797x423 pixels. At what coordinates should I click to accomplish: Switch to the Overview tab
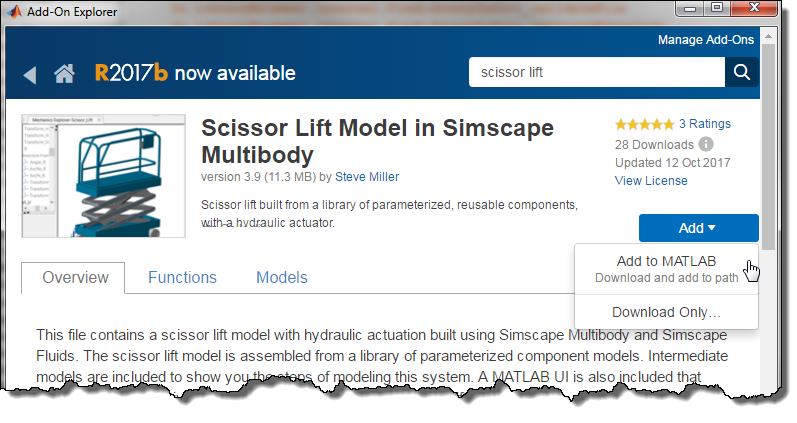72,278
